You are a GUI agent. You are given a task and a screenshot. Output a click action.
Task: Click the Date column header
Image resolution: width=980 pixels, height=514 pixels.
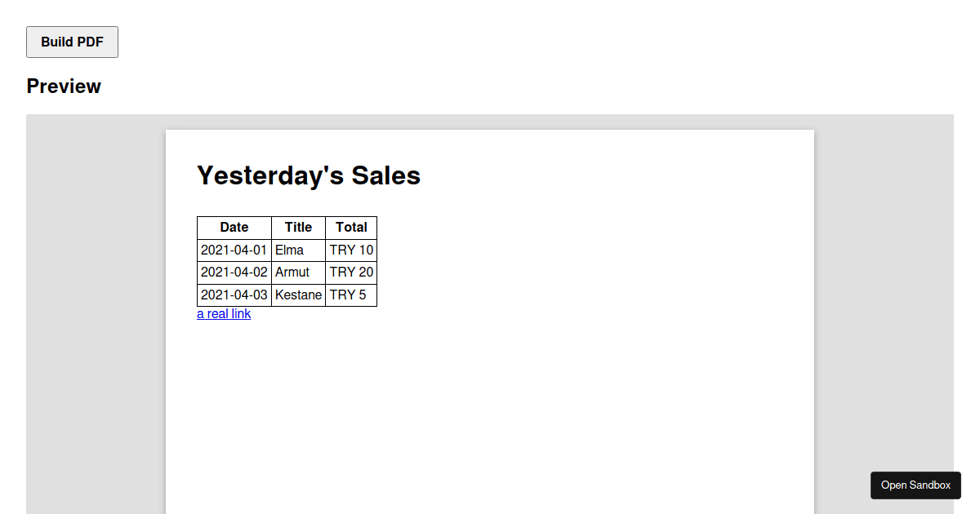(234, 228)
